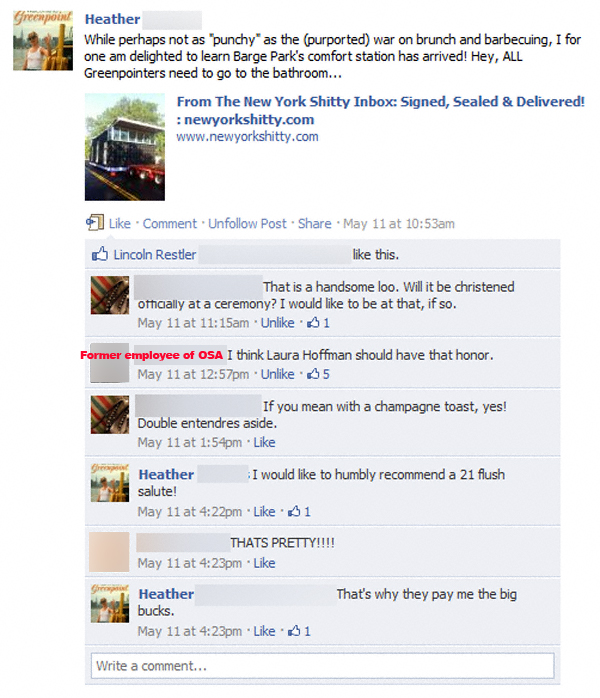The height and width of the screenshot is (698, 600).
Task: Open the New York Shitty Inbox article title
Action: [x=381, y=110]
